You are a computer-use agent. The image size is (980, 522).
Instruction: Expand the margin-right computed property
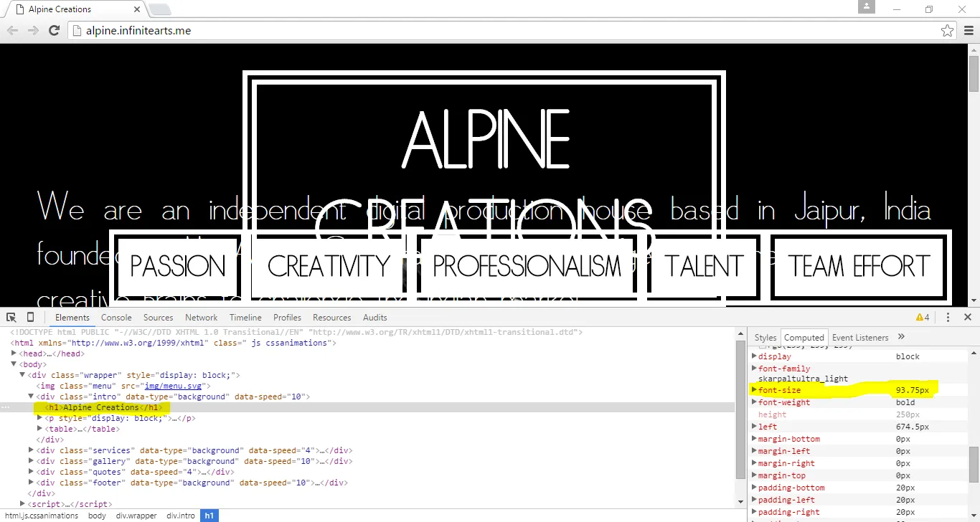(754, 463)
